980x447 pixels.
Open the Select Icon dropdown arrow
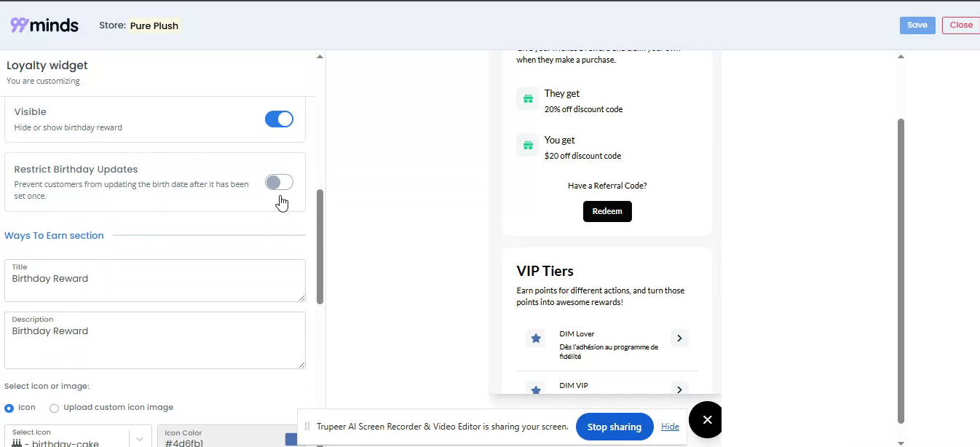click(x=140, y=438)
